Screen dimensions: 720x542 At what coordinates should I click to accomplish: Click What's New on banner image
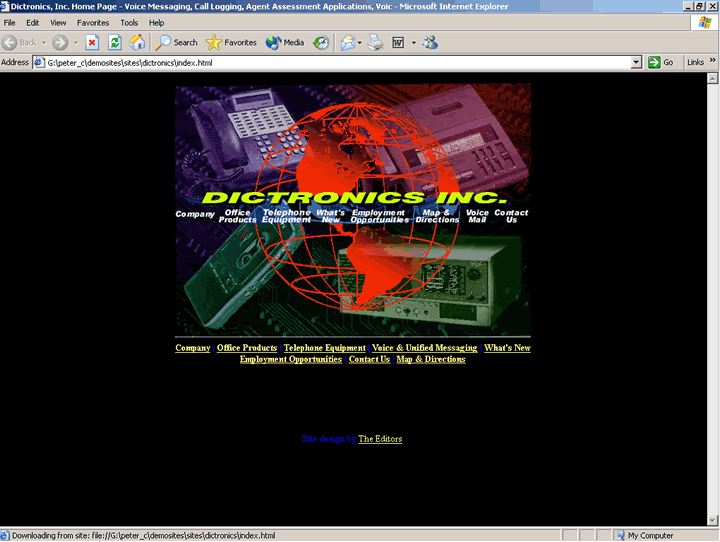pyautogui.click(x=330, y=216)
